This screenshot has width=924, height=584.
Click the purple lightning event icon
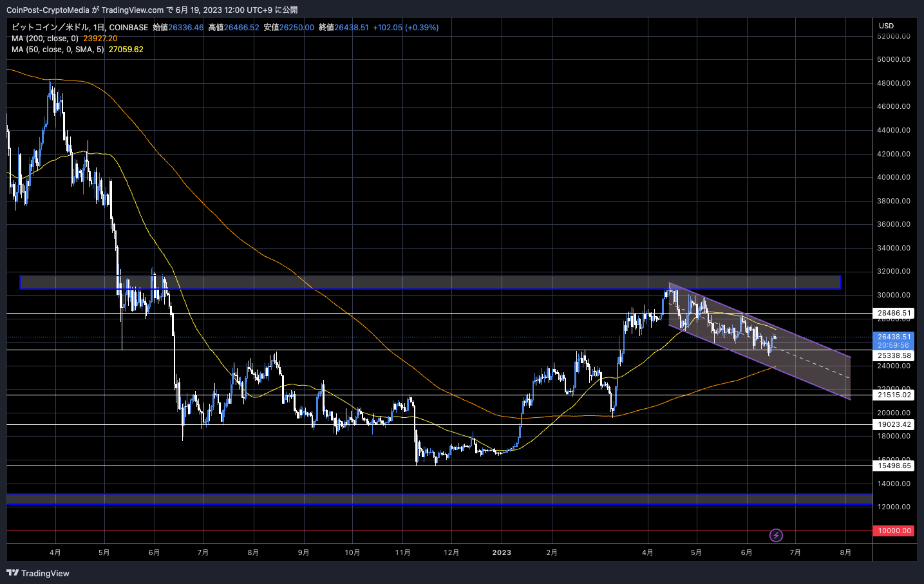(776, 535)
